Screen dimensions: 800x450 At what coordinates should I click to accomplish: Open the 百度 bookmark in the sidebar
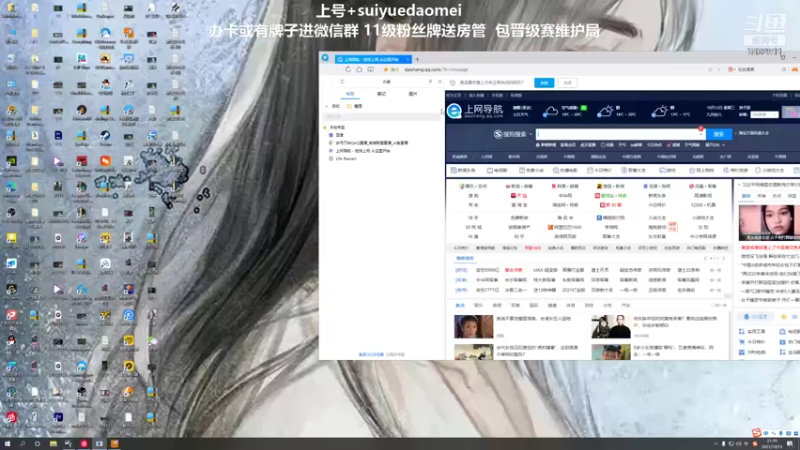coord(337,135)
